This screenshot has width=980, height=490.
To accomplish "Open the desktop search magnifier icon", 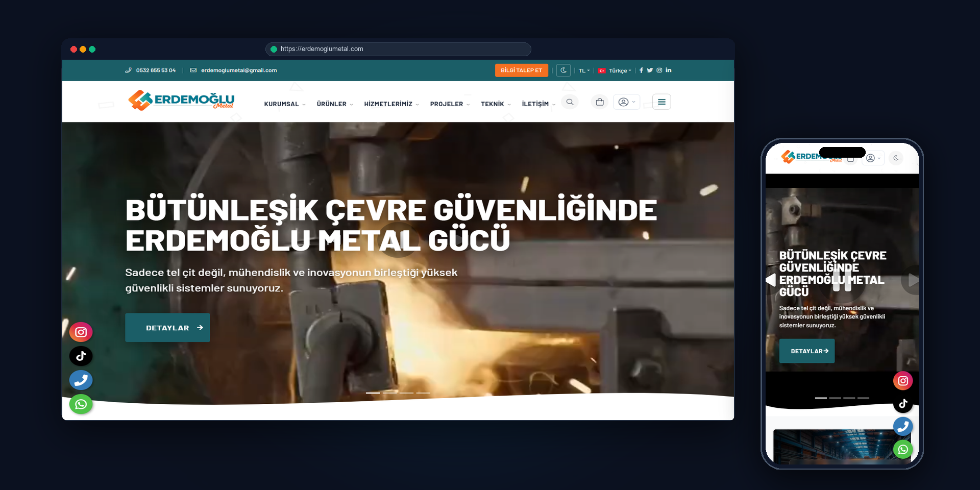I will (x=570, y=102).
